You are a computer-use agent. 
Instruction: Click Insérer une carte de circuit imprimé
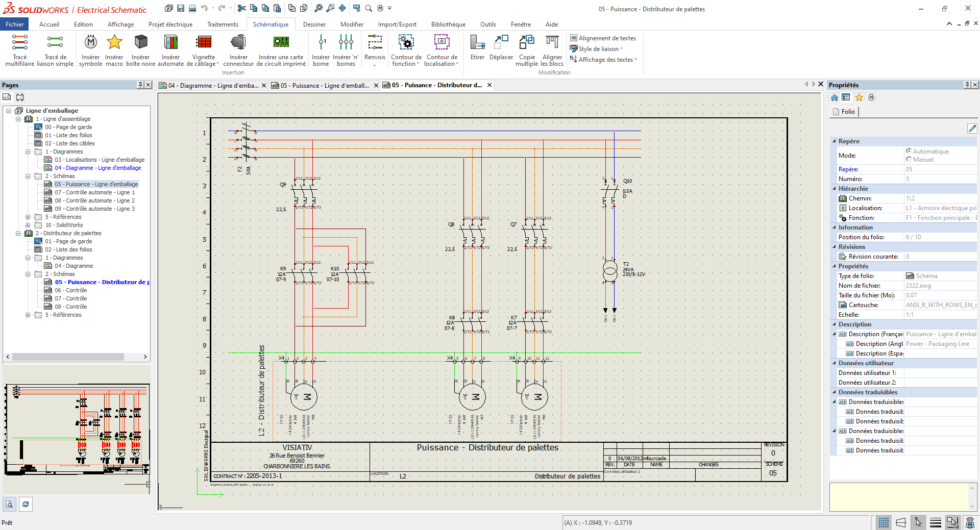[x=281, y=50]
